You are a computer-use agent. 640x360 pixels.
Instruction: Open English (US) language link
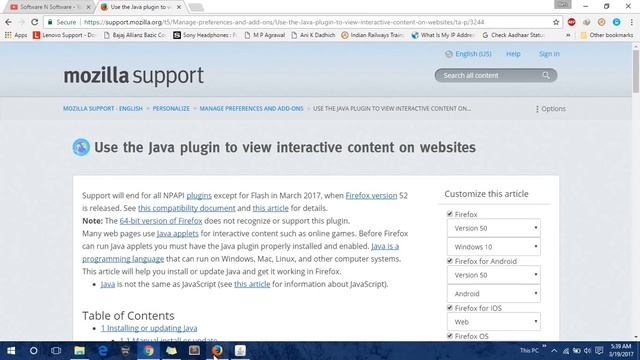click(473, 54)
